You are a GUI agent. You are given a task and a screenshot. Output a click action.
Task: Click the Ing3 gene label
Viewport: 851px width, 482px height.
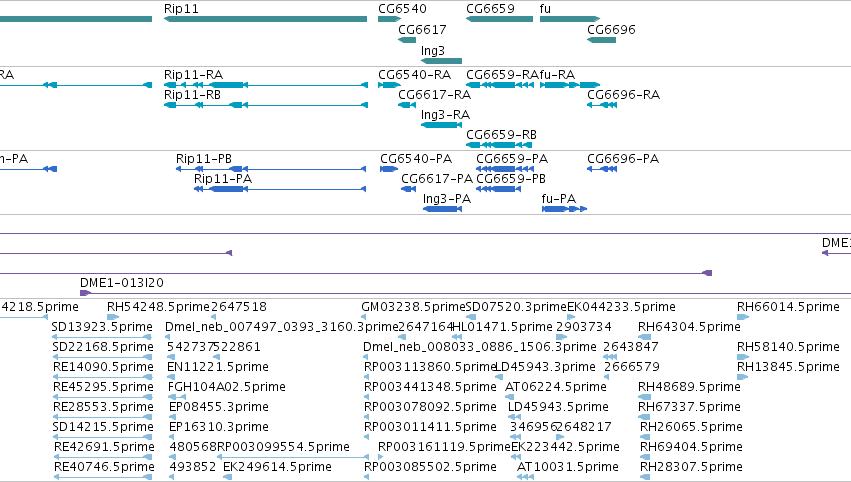pyautogui.click(x=433, y=50)
